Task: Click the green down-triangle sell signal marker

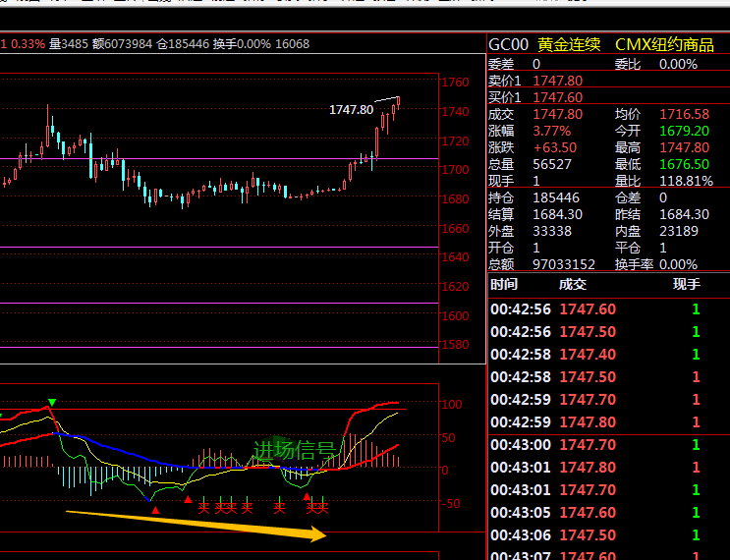Action: 52,403
